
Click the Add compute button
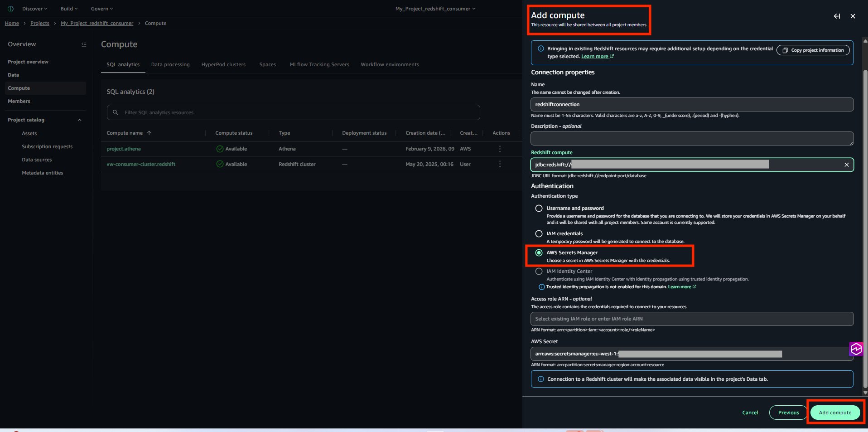tap(835, 413)
